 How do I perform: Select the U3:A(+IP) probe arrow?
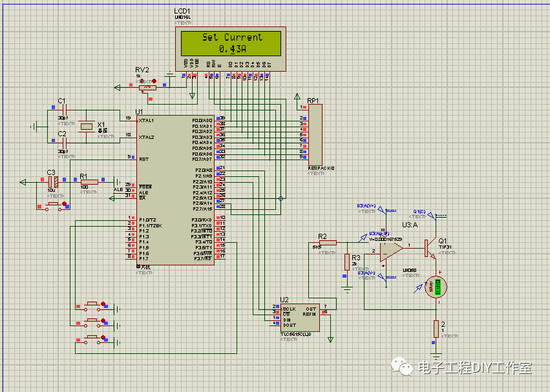[363, 238]
